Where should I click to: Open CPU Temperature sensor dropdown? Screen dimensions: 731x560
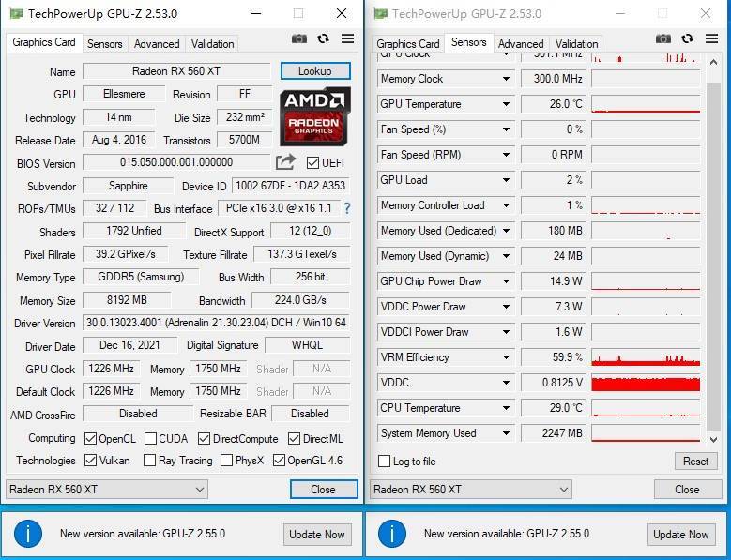pos(506,408)
